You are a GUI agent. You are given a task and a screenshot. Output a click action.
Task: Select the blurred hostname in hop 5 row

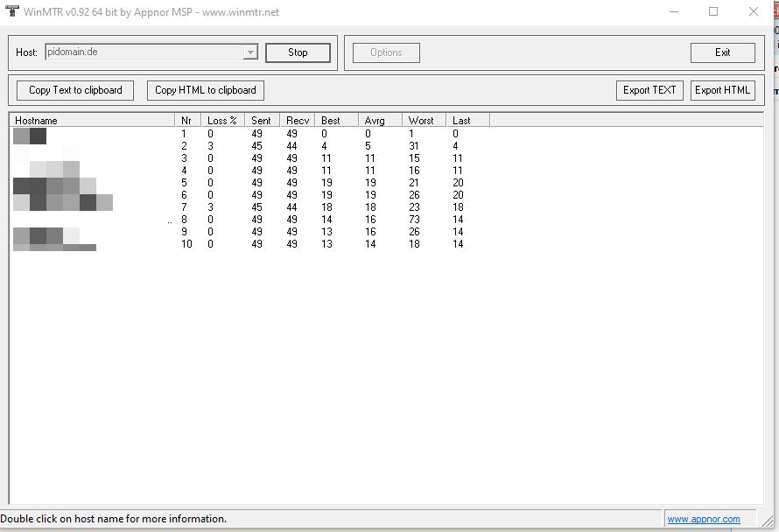pos(54,185)
